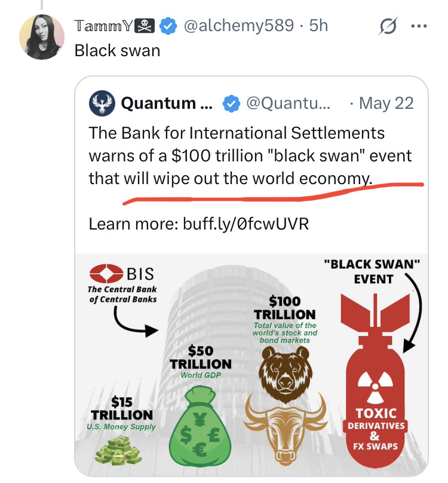Click the Quantum display name in quote
Screen dimensions: 448x483
coord(158,103)
